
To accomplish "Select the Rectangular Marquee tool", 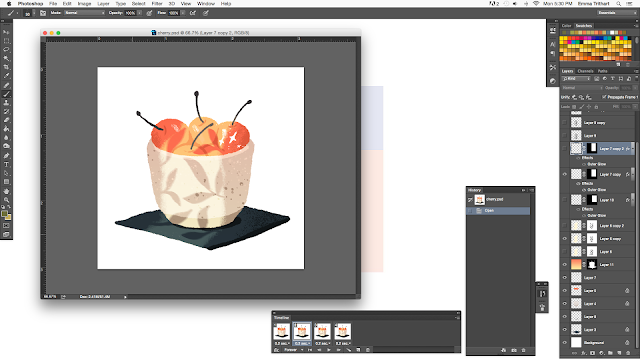I will (6, 41).
